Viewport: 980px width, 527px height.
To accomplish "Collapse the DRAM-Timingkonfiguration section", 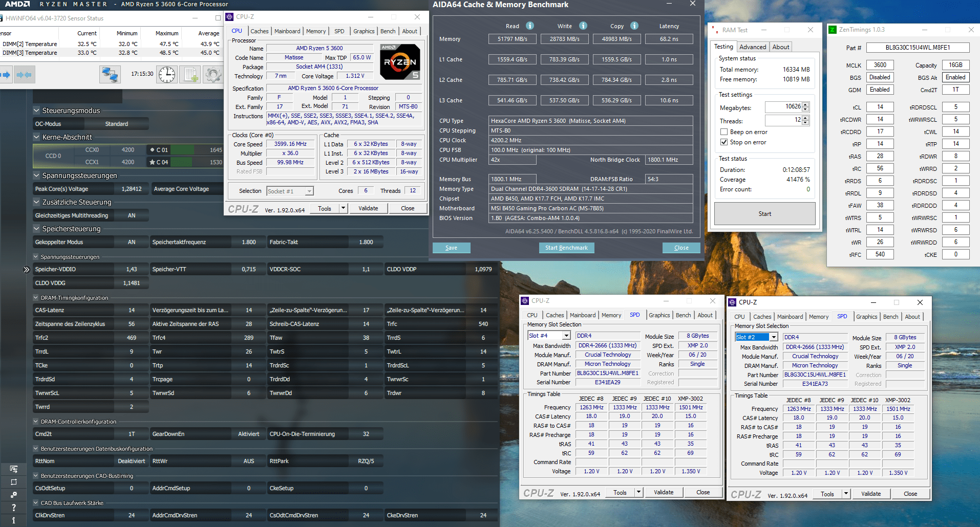I will point(36,298).
